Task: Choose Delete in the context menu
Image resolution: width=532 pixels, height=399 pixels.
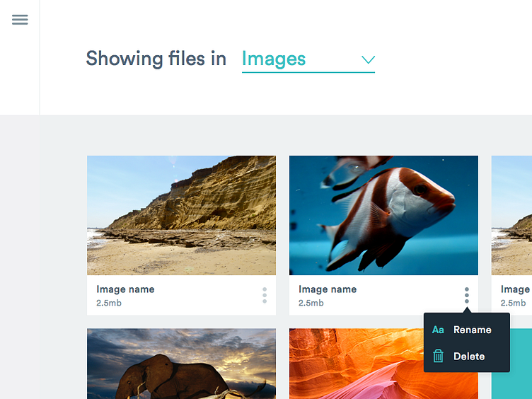Action: pyautogui.click(x=469, y=357)
